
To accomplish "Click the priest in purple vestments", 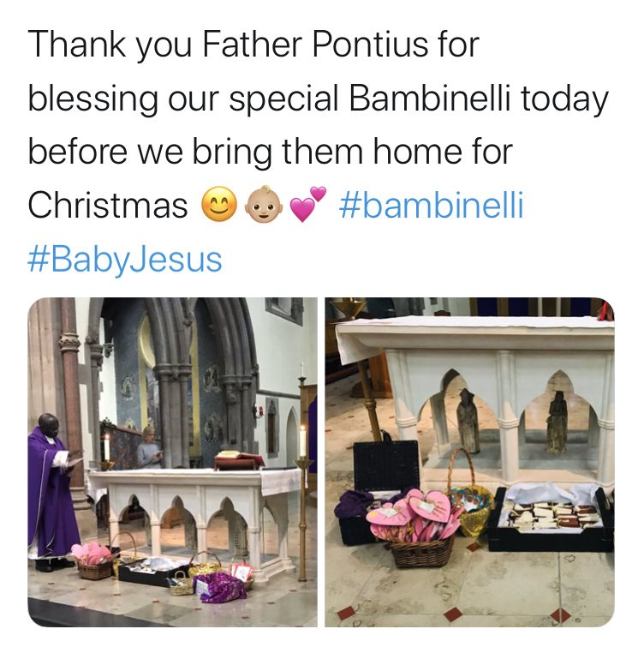I will click(51, 491).
